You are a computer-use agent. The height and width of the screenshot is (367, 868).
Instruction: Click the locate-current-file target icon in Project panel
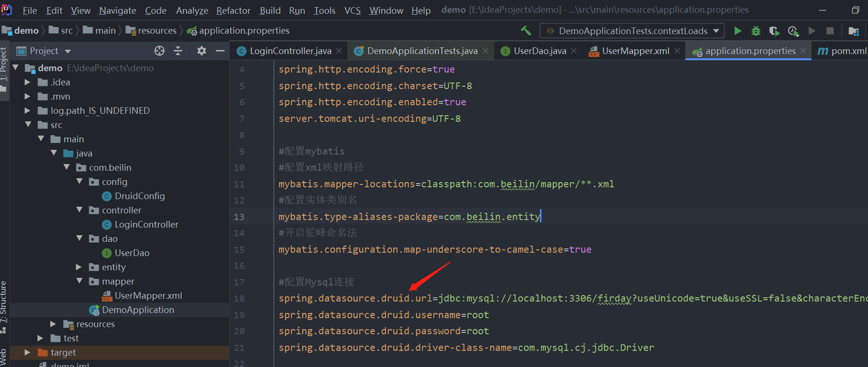click(x=159, y=51)
